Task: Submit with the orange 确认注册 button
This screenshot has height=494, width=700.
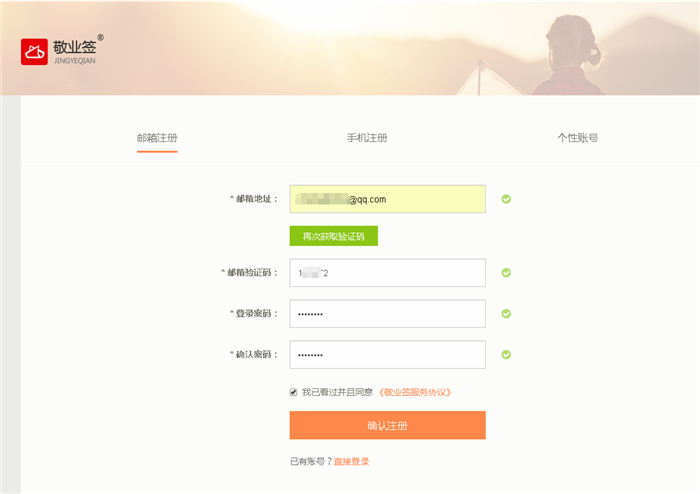Action: [x=387, y=425]
